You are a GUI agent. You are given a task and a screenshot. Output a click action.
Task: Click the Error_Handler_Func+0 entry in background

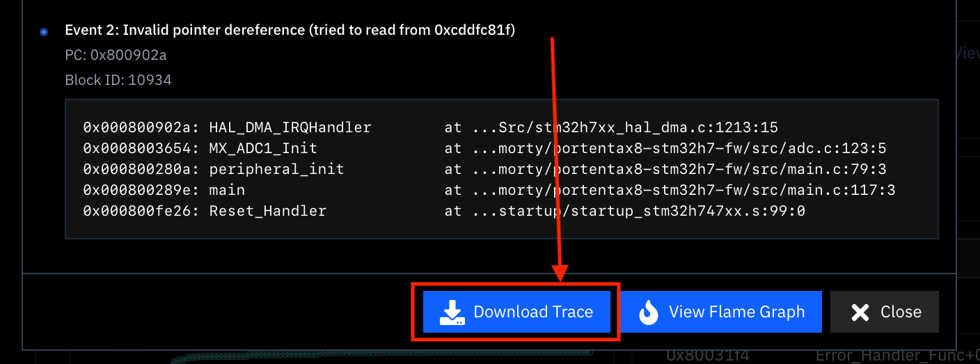[x=897, y=356]
